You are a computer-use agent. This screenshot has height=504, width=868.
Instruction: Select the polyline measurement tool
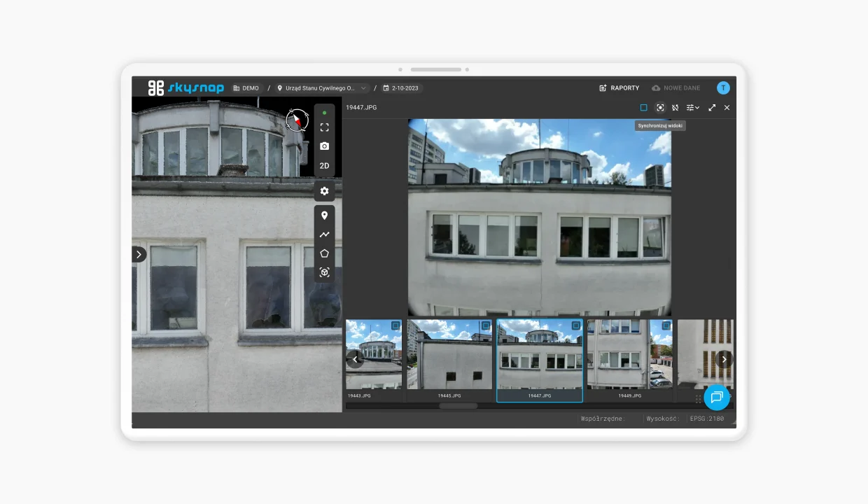point(324,234)
